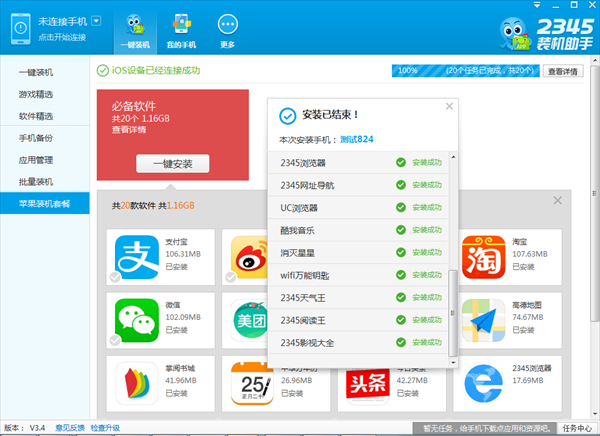This screenshot has width=600, height=436.
Task: Click the success icon for 酷我音乐 row
Action: click(x=401, y=230)
